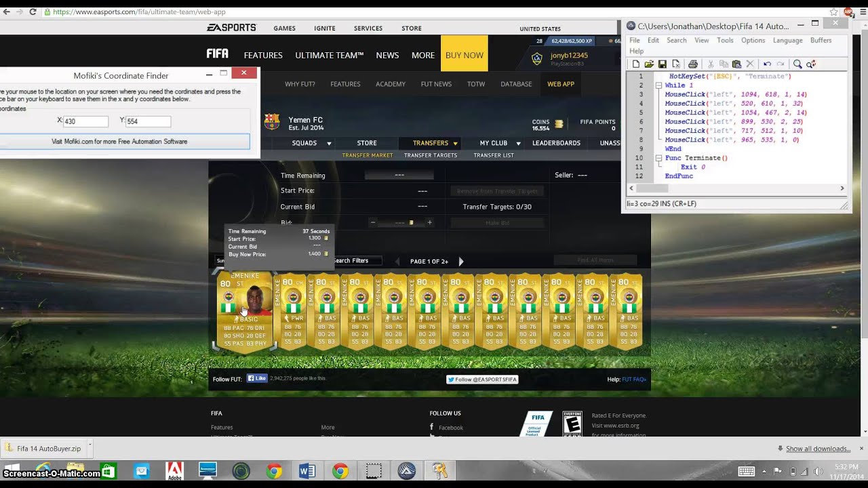Click the Y coordinate field in Coordinate Finder
Image resolution: width=868 pixels, height=488 pixels.
(148, 121)
